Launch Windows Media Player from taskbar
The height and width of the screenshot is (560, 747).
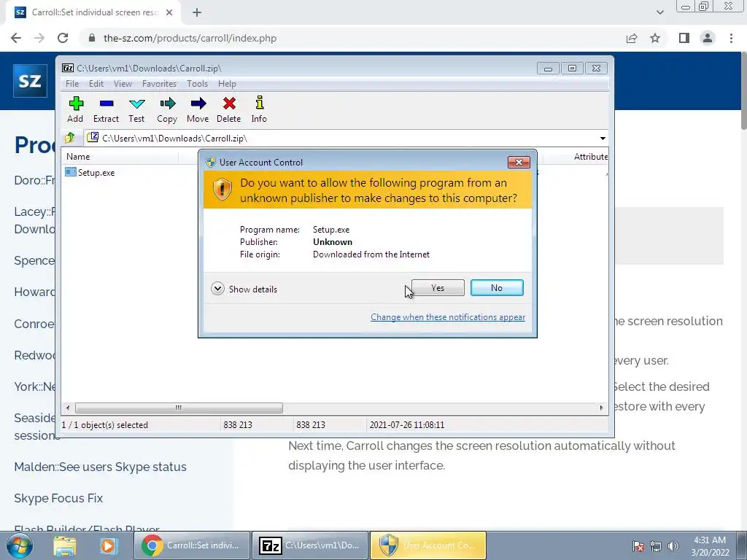coord(109,545)
